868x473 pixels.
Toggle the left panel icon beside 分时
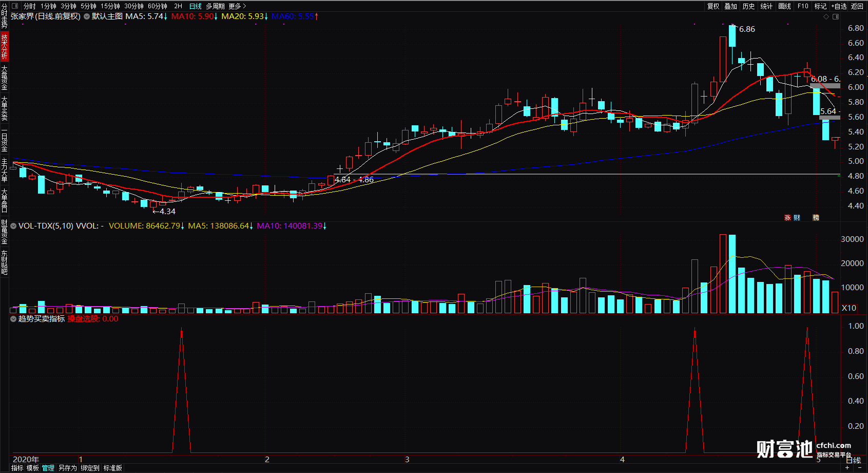point(15,6)
